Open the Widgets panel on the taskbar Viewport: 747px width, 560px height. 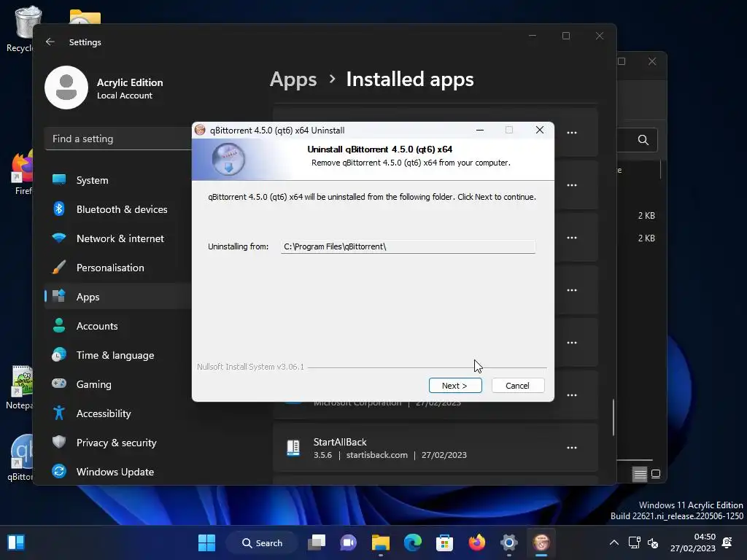point(16,542)
